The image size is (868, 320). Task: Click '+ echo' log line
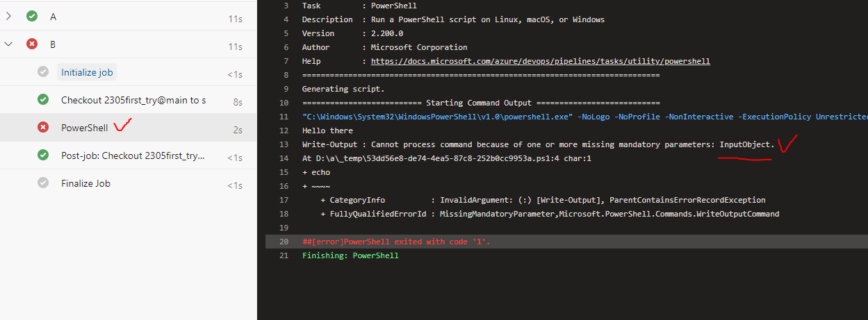[x=316, y=172]
